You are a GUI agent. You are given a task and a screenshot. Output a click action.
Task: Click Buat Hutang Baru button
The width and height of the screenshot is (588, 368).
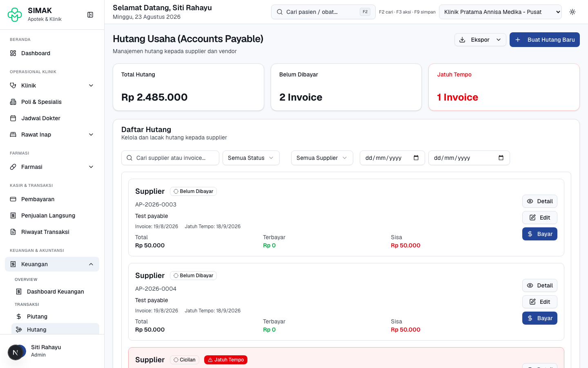(545, 40)
